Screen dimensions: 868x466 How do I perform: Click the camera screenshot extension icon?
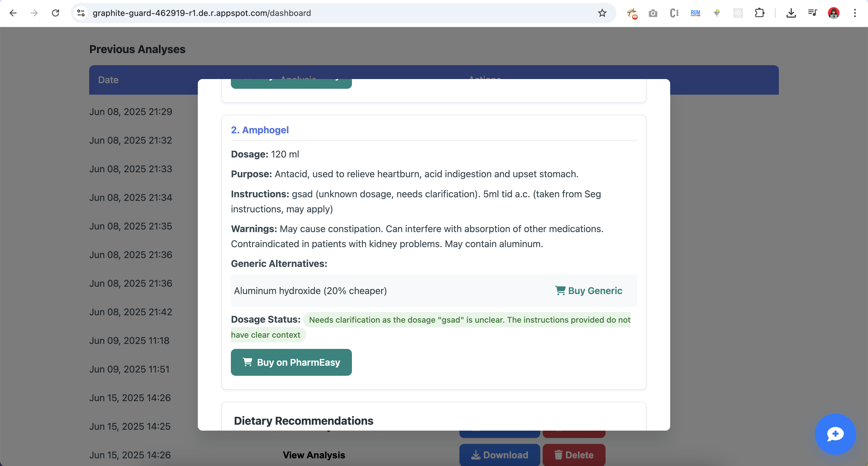point(653,13)
